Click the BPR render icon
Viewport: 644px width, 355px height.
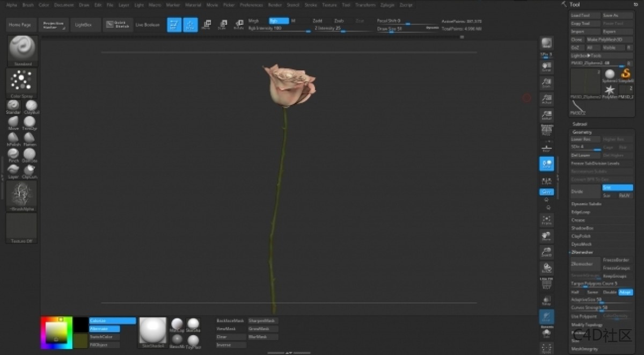click(x=546, y=44)
